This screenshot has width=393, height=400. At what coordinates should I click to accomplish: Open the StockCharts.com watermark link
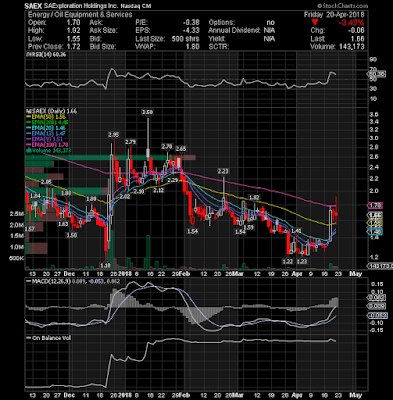[342, 6]
